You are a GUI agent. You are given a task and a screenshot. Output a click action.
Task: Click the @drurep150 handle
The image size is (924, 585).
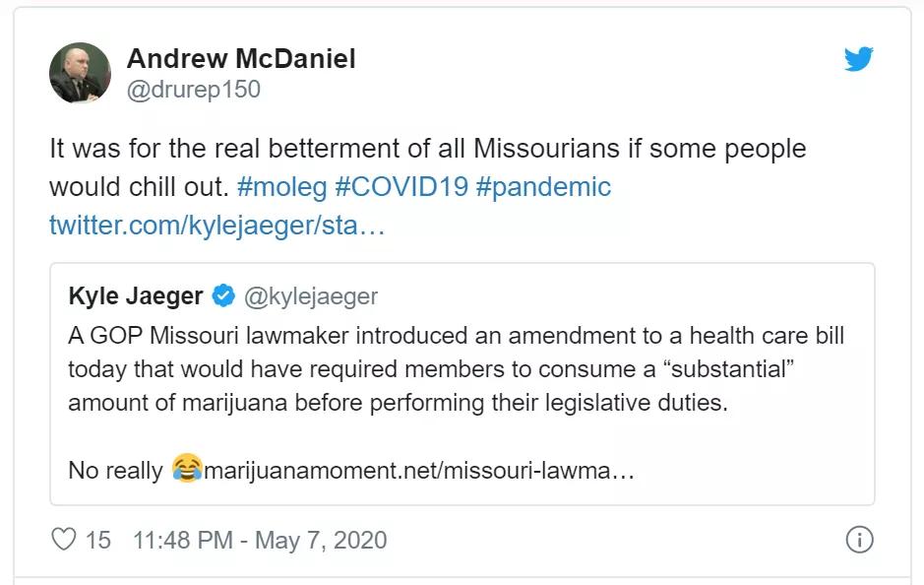coord(194,90)
